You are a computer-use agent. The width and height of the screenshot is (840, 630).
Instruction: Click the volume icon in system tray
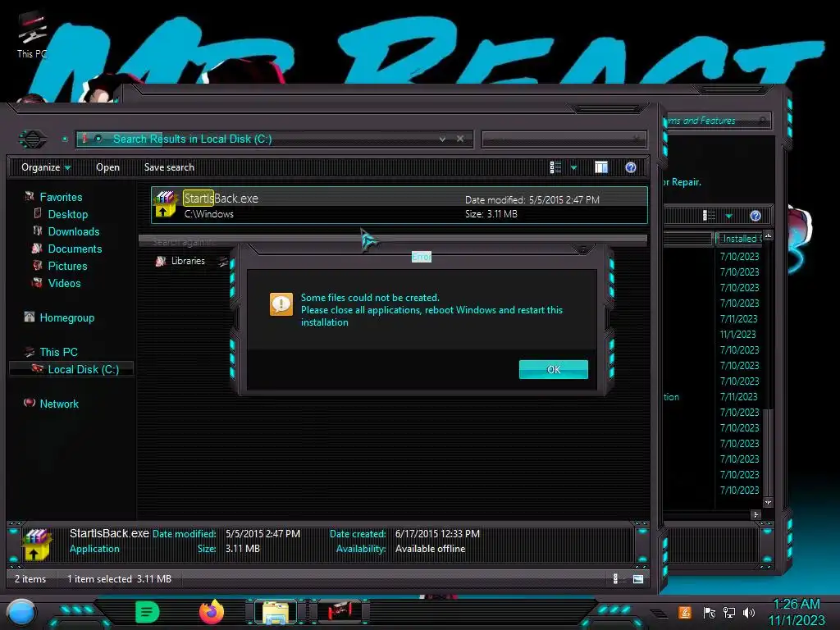[x=749, y=612]
